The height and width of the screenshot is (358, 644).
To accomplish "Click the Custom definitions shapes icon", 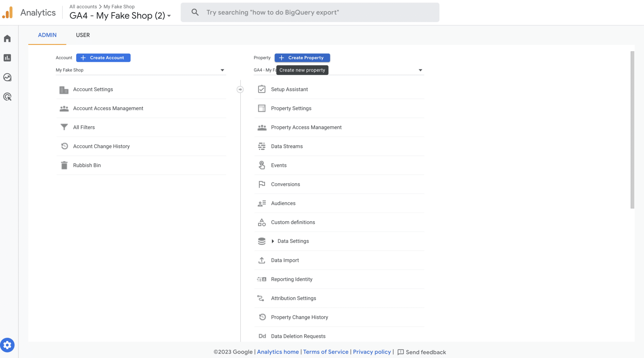I will point(262,222).
